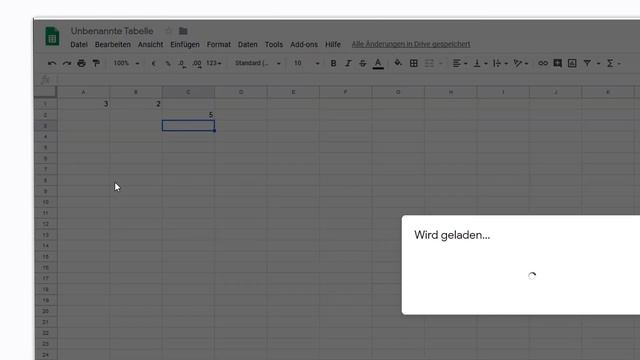Click the insert comment icon

(x=557, y=63)
